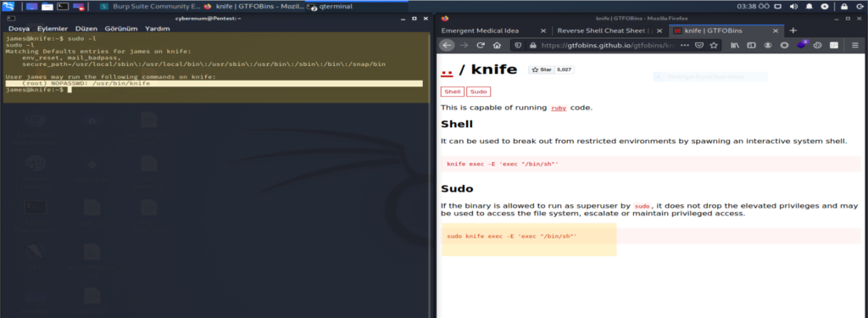Click the volume speaker icon
The image size is (868, 318).
click(793, 7)
